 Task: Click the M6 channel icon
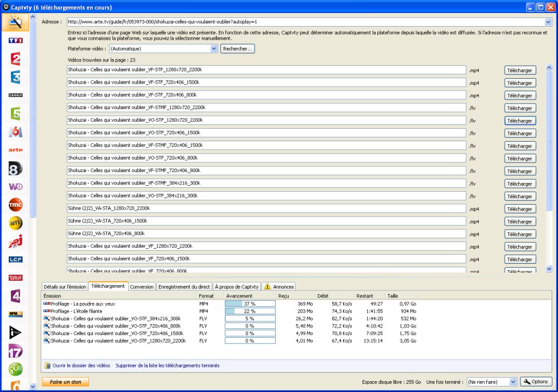pos(15,132)
